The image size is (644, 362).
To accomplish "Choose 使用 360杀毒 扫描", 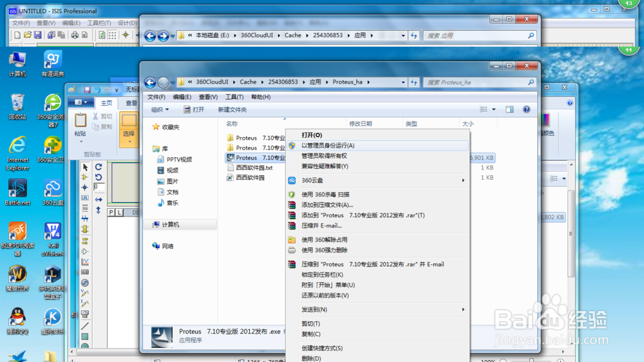I will (325, 195).
